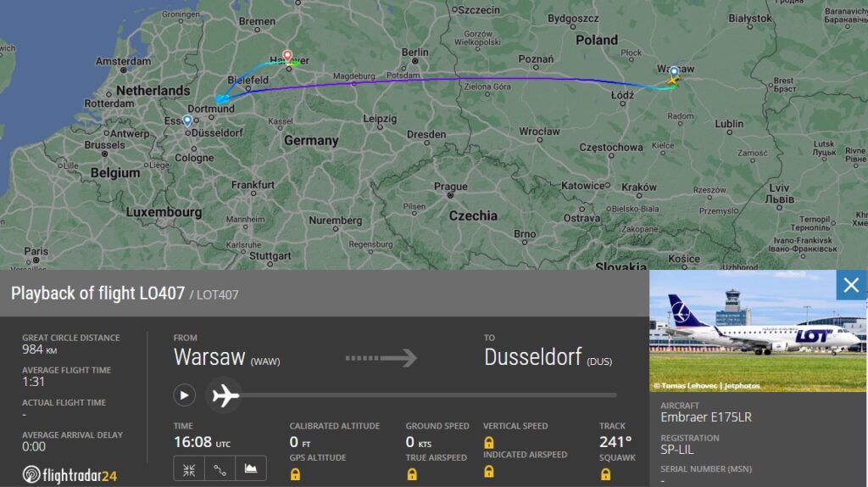Click the GPS altitude lock icon
The height and width of the screenshot is (487, 868).
296,474
